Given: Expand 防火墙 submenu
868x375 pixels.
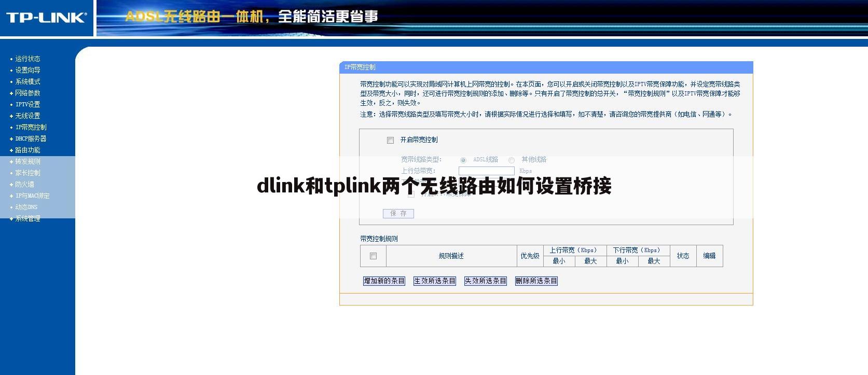Looking at the screenshot, I should coord(11,185).
